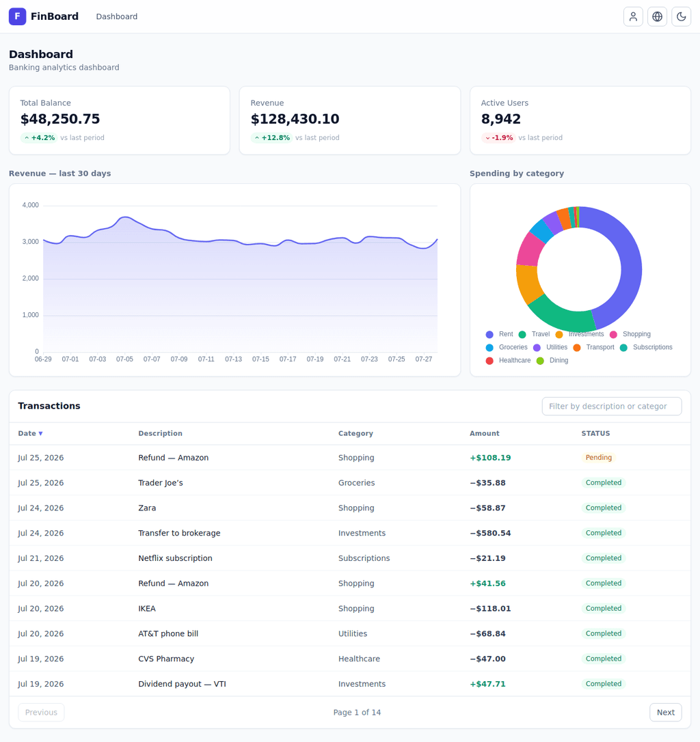Toggle Healthcare legend entry
700x742 pixels.
508,361
